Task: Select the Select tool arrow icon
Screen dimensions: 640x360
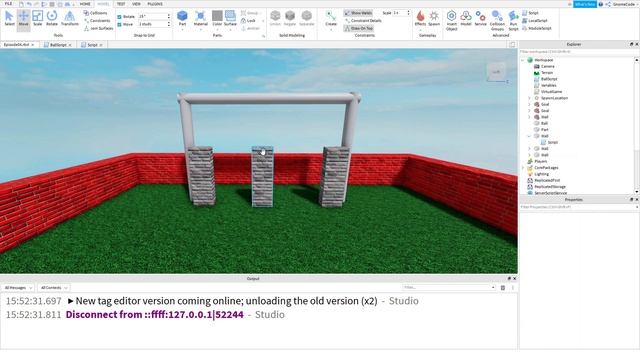Action: [9, 17]
